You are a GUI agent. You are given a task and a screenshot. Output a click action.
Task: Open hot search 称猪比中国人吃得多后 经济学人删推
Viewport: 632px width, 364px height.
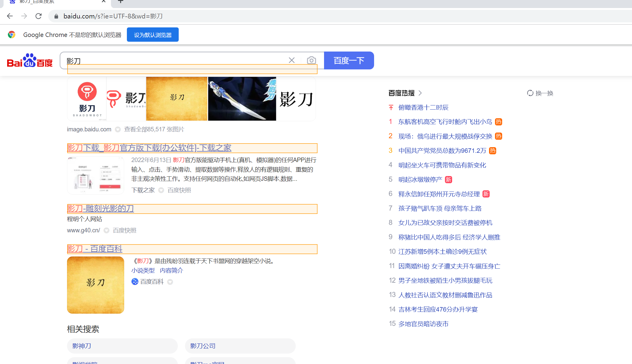coord(449,237)
